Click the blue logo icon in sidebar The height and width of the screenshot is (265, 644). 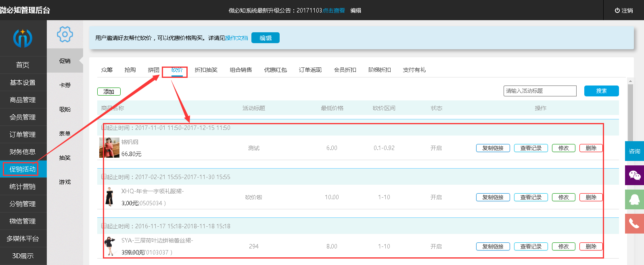pyautogui.click(x=23, y=38)
